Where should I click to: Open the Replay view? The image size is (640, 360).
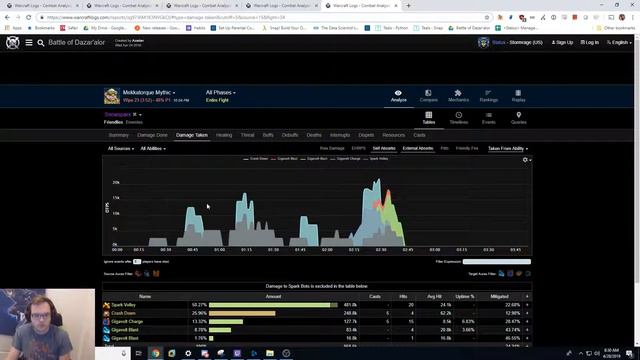[518, 96]
